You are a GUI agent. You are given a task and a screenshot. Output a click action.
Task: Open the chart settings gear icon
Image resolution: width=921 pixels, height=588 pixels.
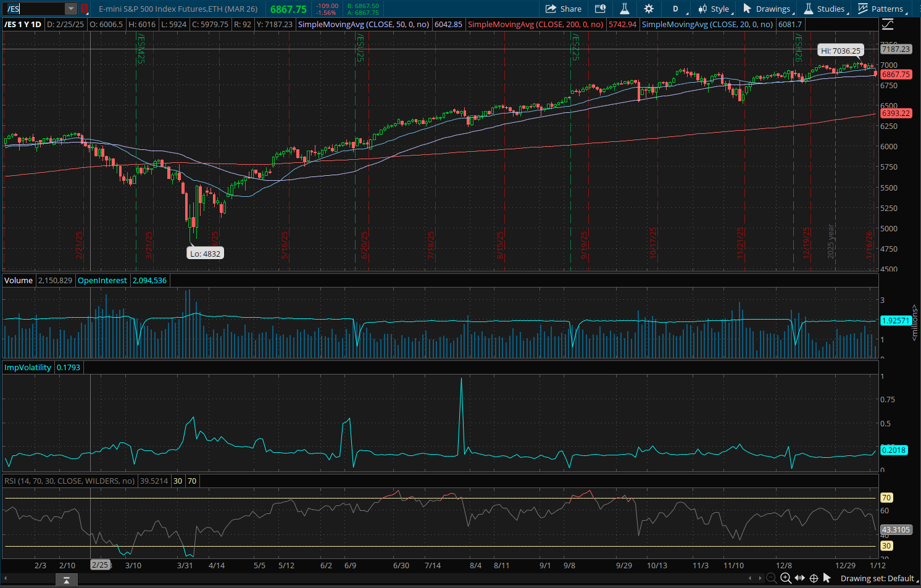[648, 9]
